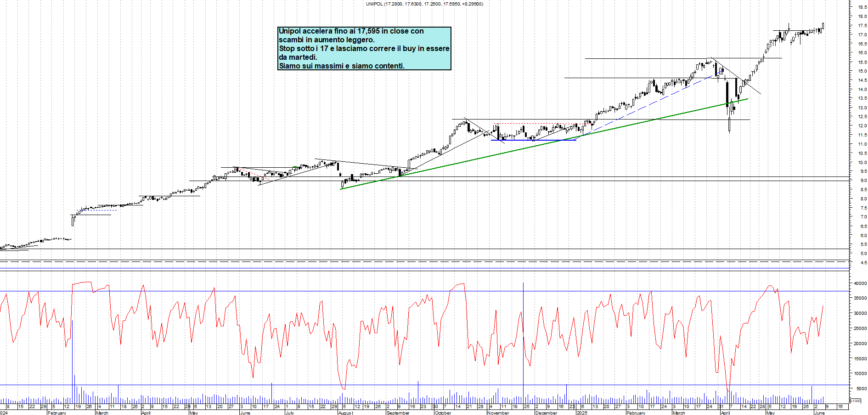Select the 5000 volume axis label

pos(862,389)
